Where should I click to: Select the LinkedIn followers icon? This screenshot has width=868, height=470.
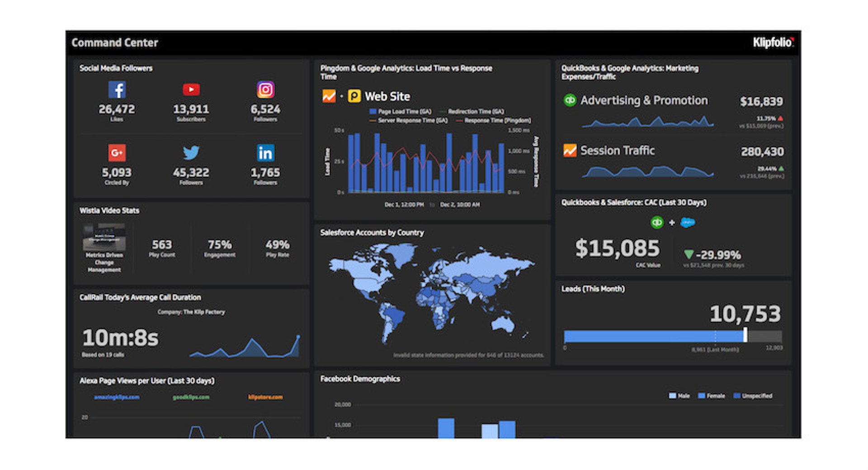266,153
